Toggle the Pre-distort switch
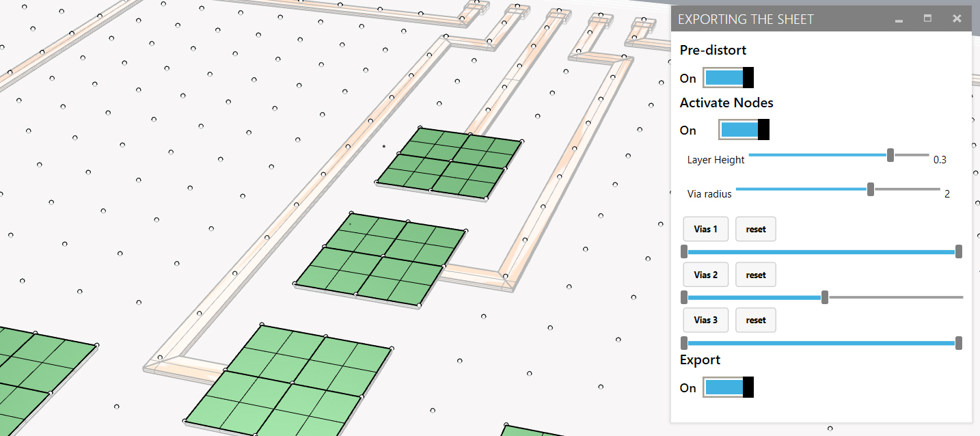 click(729, 77)
